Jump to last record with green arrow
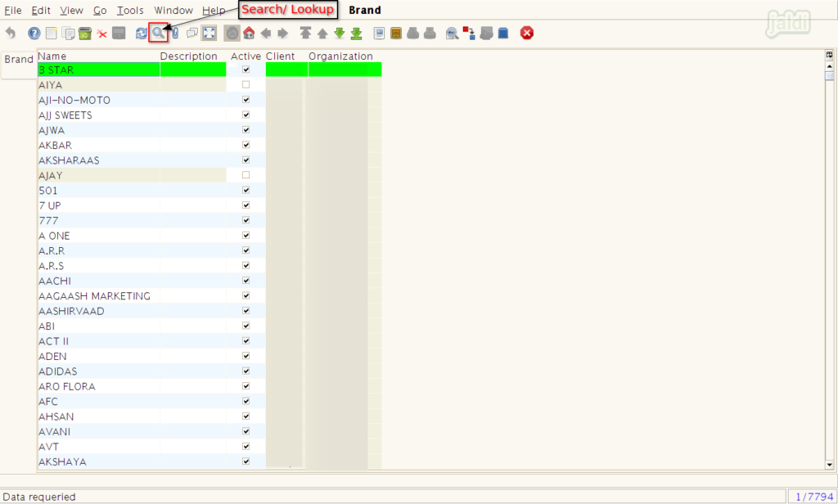The height and width of the screenshot is (504, 838). 356,34
